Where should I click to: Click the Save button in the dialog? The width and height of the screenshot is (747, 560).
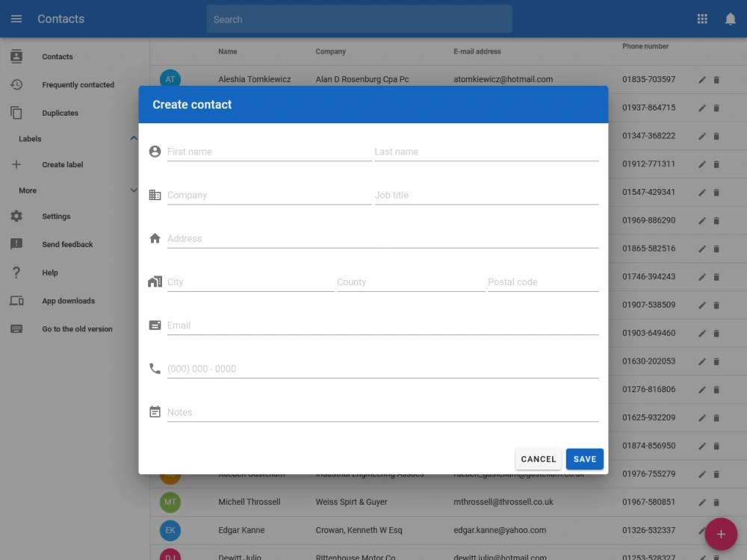tap(585, 459)
